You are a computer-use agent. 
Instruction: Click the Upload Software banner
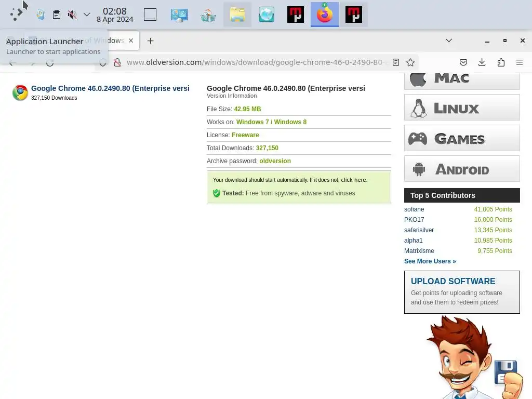[x=462, y=292]
